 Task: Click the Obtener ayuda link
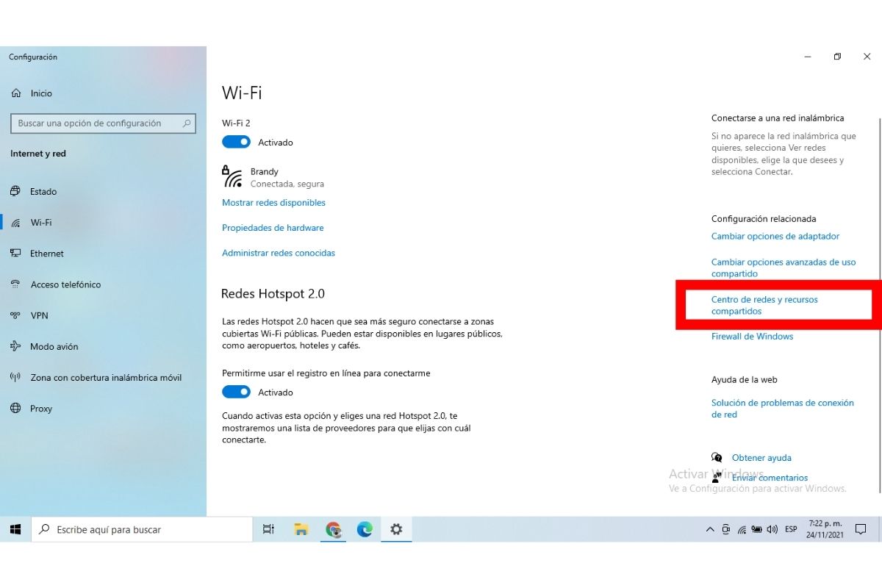[761, 458]
